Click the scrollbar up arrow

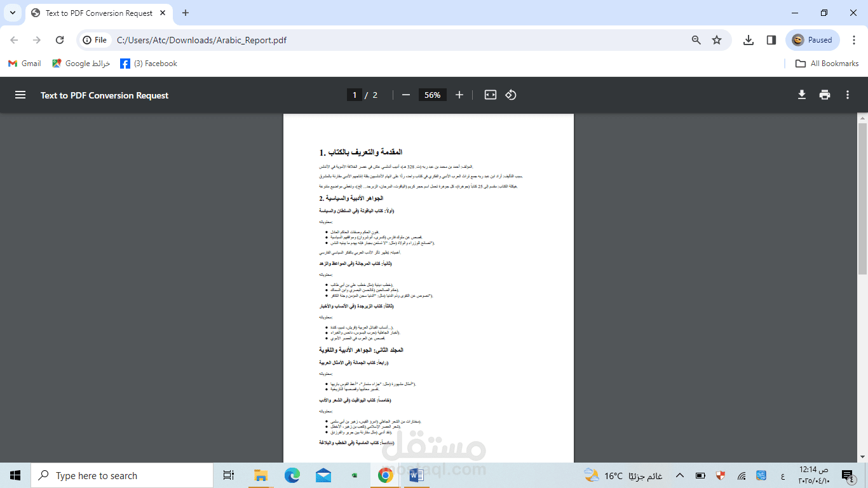click(862, 118)
